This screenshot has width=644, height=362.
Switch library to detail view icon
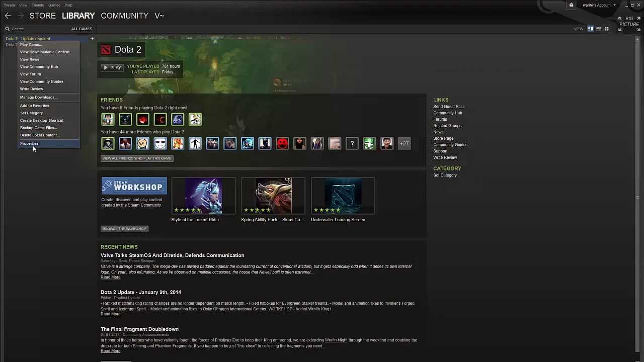(x=591, y=29)
